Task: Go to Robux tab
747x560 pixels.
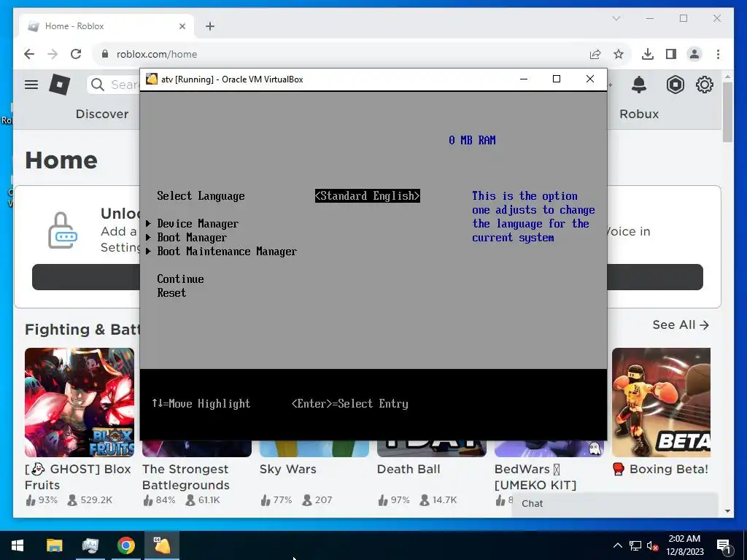Action: [x=639, y=114]
